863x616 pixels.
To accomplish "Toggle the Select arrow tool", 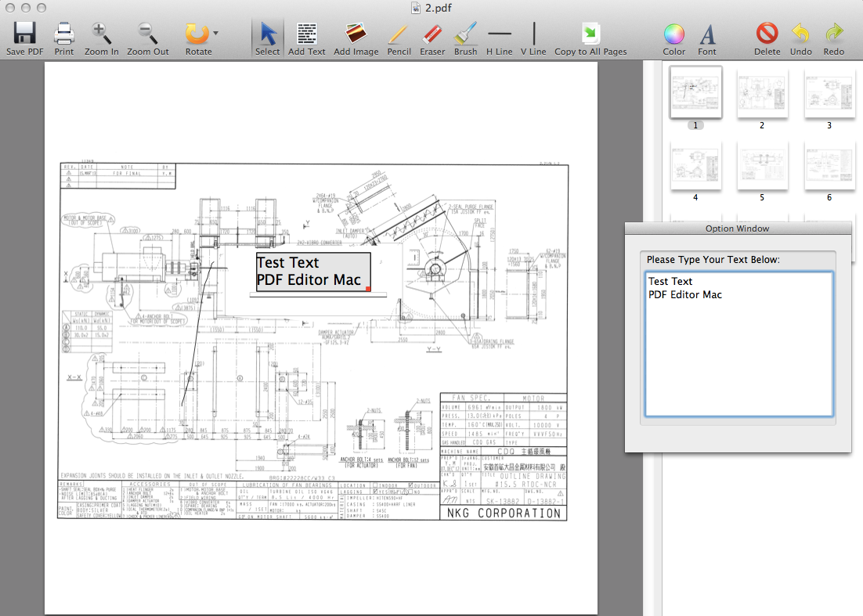I will click(x=267, y=34).
